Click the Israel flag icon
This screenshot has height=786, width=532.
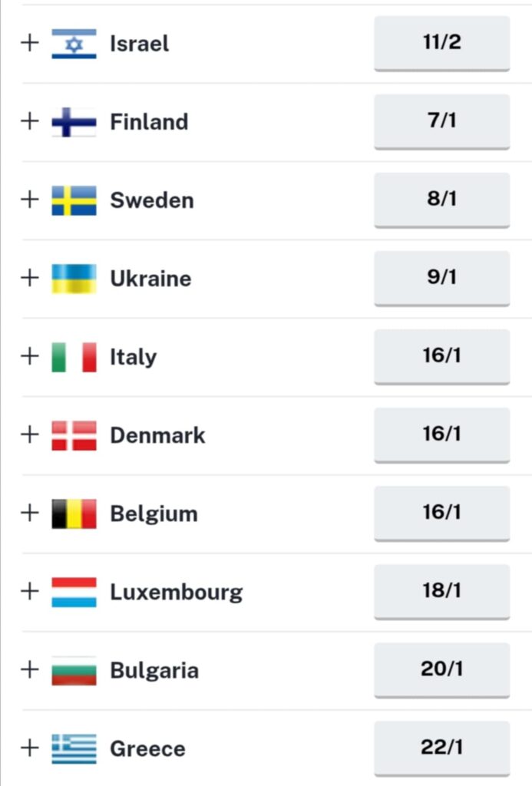click(x=74, y=44)
